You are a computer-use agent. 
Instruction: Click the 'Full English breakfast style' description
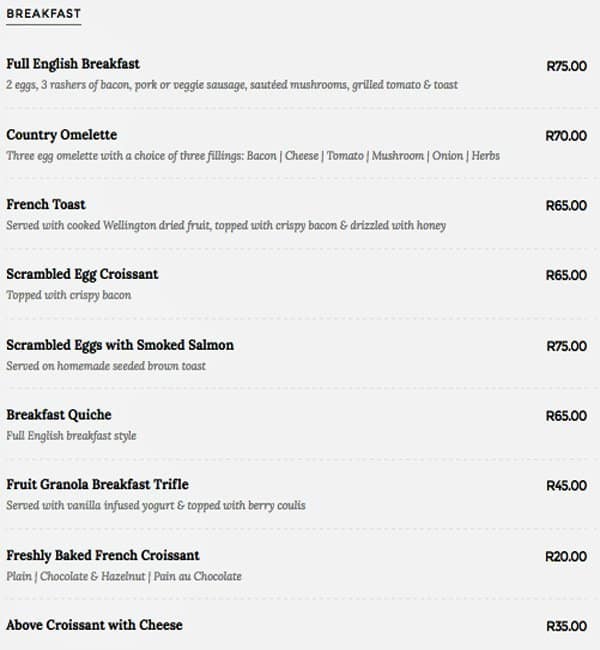71,436
